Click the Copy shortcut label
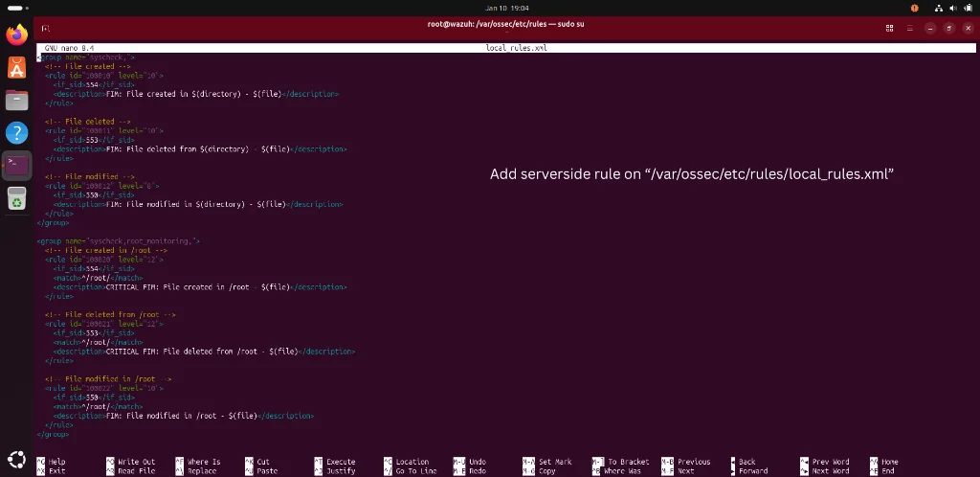This screenshot has width=980, height=477. [546, 471]
